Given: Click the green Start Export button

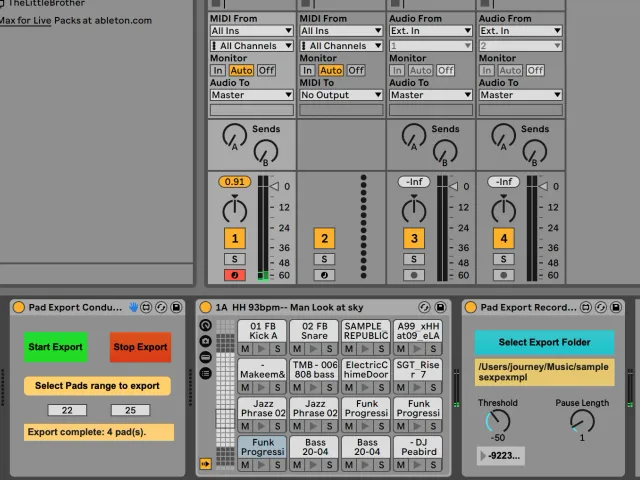Looking at the screenshot, I should [56, 347].
